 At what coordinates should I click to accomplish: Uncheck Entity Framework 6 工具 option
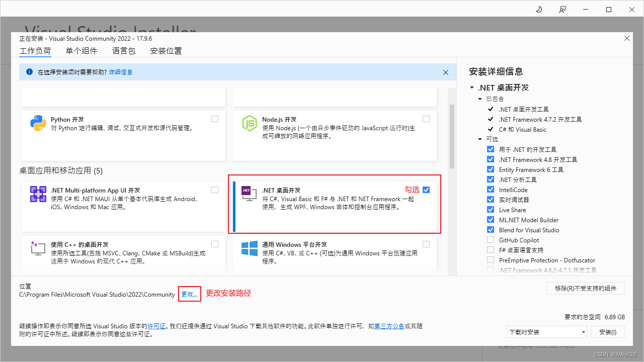click(x=491, y=169)
